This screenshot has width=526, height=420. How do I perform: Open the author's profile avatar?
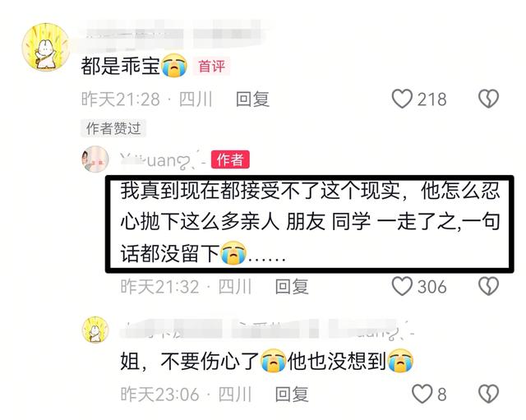pyautogui.click(x=95, y=159)
